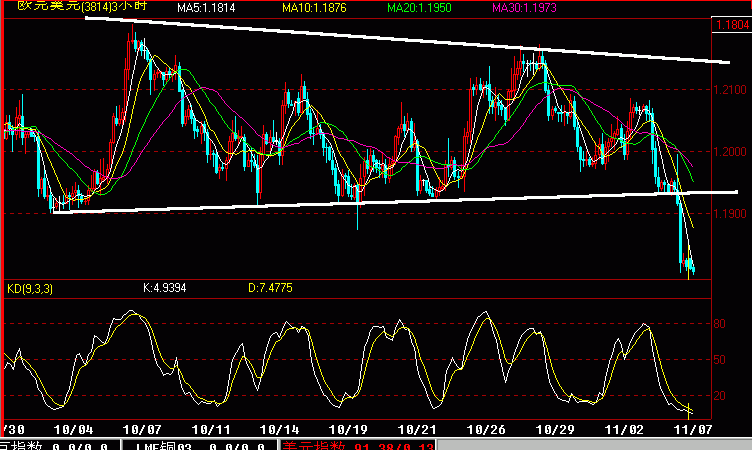752x450 pixels.
Task: Click the 20 level on the KD axis
Action: tap(719, 396)
